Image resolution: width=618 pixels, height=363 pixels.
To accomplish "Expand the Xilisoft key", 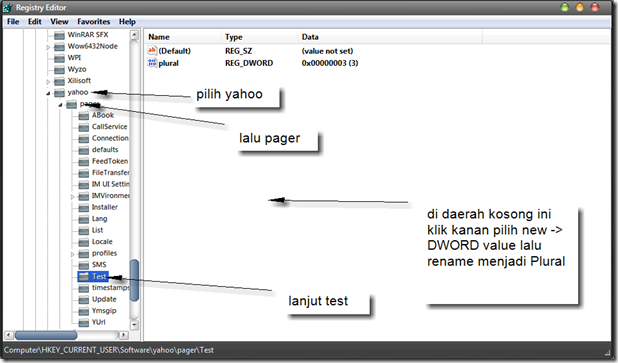I will pyautogui.click(x=48, y=82).
